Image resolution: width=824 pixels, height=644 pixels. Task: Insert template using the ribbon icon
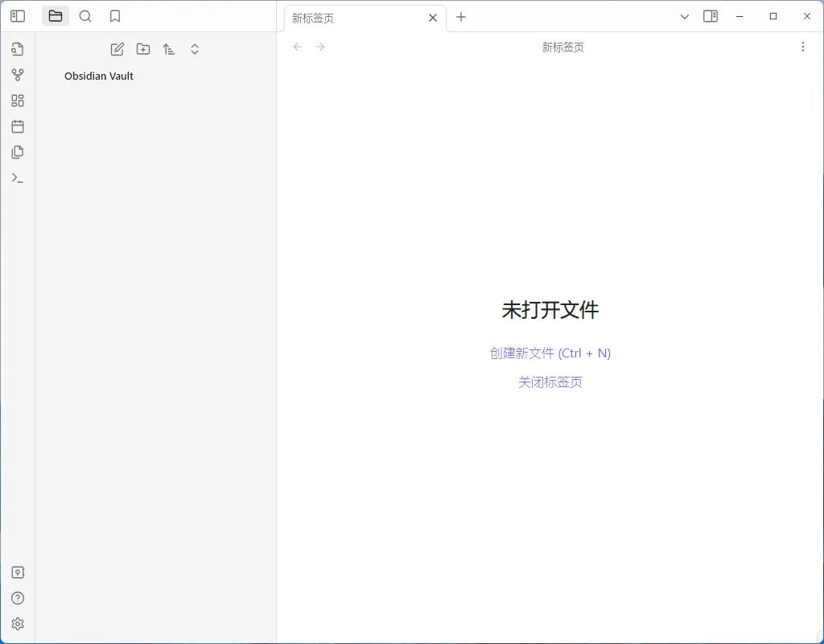18,152
